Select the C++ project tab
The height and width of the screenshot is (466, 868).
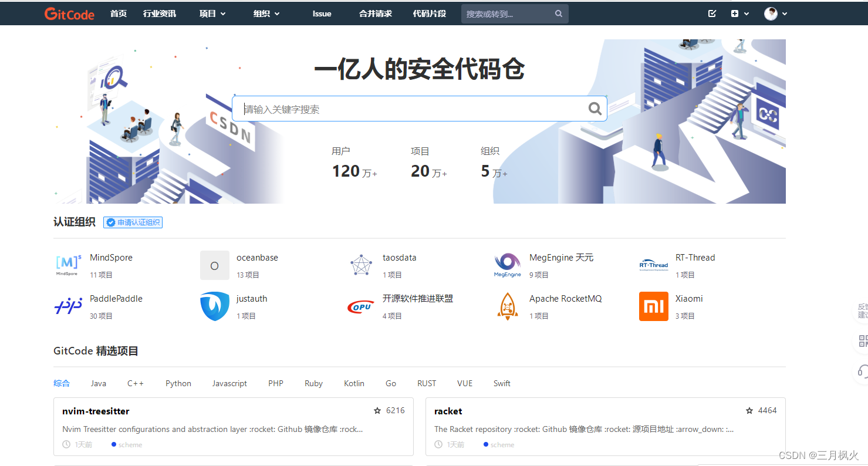click(x=136, y=383)
